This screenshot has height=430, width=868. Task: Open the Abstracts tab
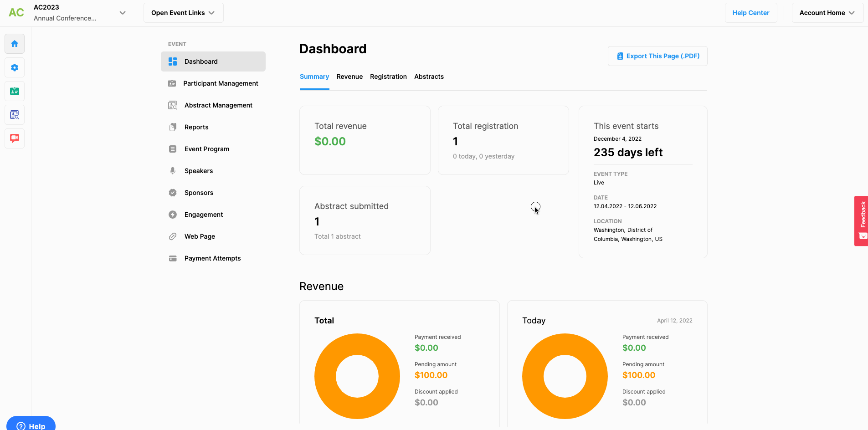(x=429, y=77)
